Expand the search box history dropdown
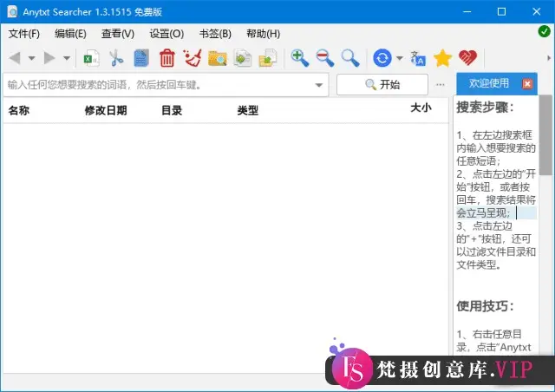Screen dimensions: 555x392 [319, 85]
